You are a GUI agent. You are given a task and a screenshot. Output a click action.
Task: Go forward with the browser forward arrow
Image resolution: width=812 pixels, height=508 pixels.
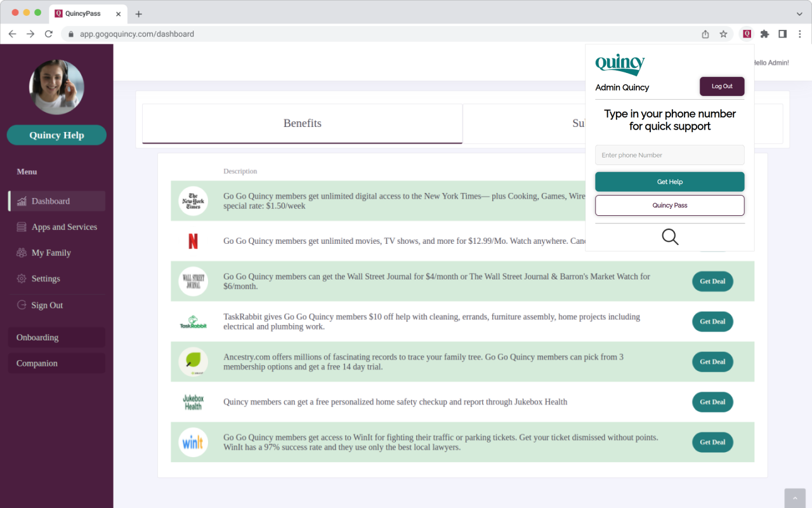(x=30, y=34)
